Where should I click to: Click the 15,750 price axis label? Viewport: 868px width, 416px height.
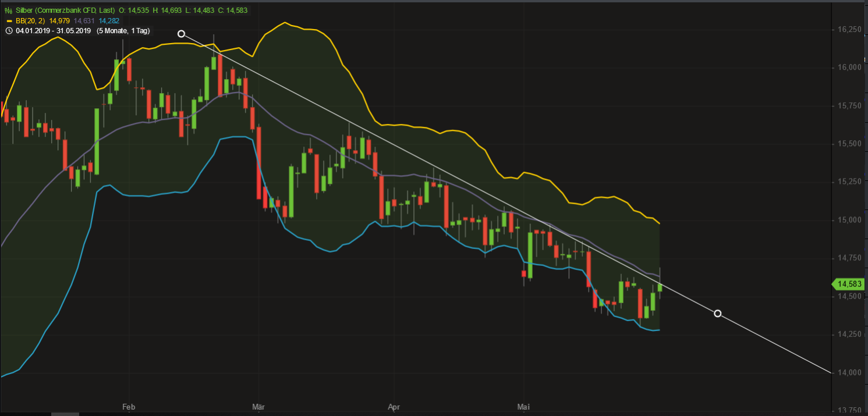[x=851, y=105]
